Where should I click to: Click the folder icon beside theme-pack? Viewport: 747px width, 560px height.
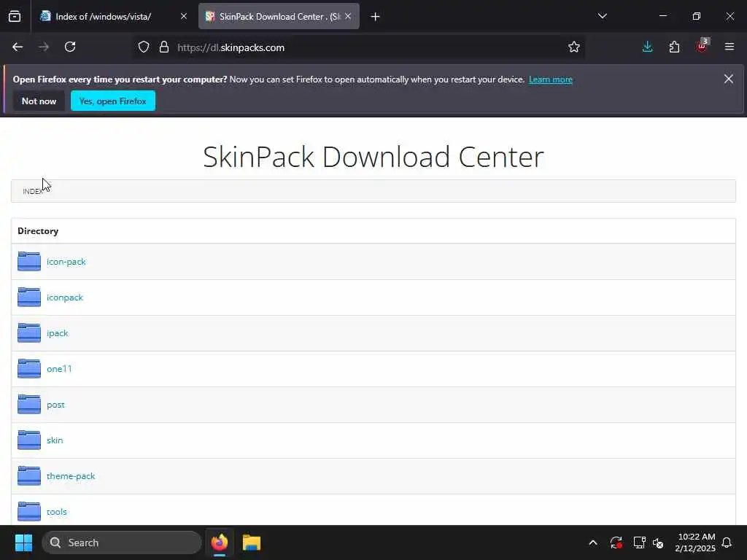29,475
